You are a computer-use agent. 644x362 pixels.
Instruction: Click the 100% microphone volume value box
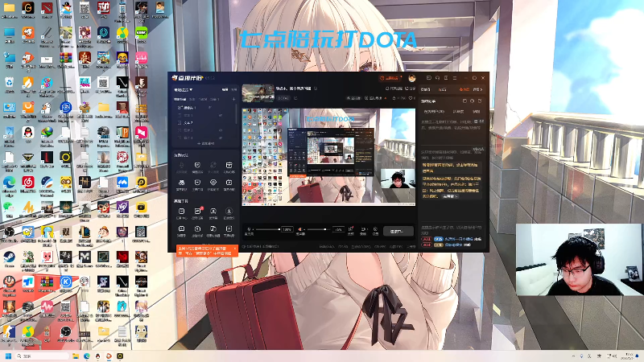coord(287,229)
